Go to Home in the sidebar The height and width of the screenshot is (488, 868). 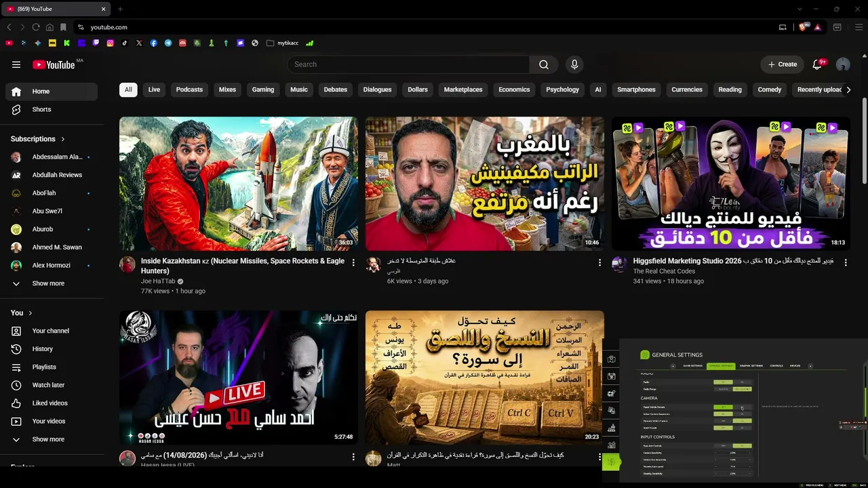pyautogui.click(x=52, y=91)
